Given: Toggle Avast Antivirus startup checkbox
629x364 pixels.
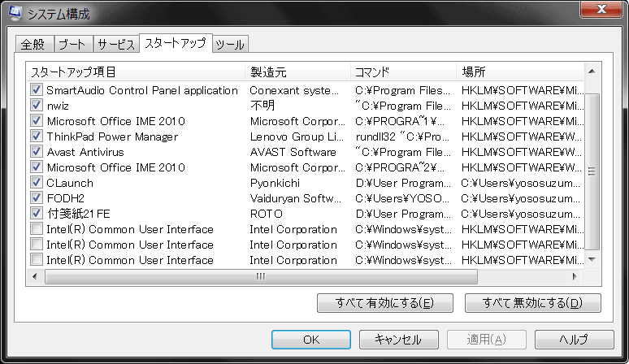Looking at the screenshot, I should click(37, 152).
